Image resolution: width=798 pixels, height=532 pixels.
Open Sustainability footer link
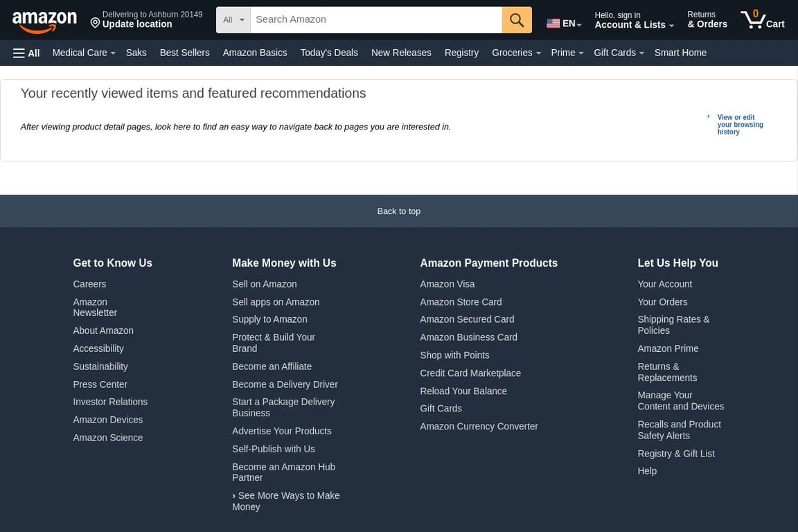point(100,366)
